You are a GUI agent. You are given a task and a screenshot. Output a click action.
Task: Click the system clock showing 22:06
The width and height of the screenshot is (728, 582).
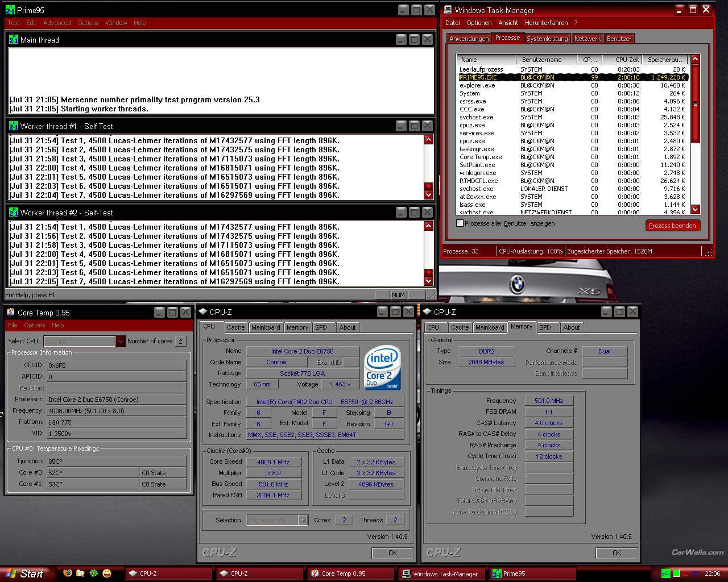point(712,574)
